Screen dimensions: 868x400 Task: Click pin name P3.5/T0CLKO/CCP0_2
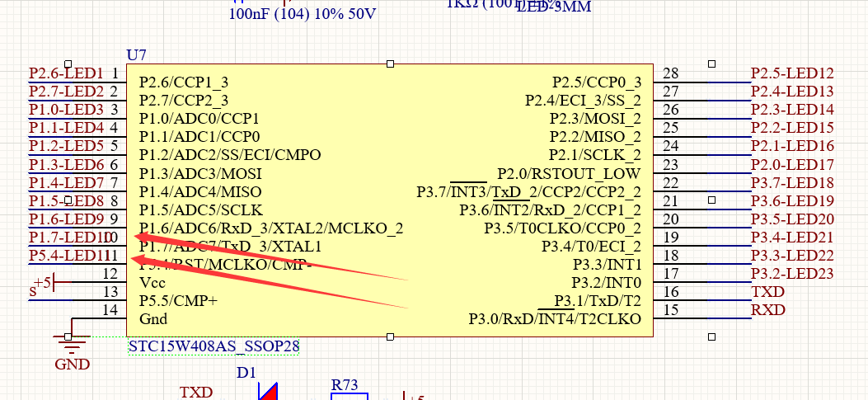[563, 228]
